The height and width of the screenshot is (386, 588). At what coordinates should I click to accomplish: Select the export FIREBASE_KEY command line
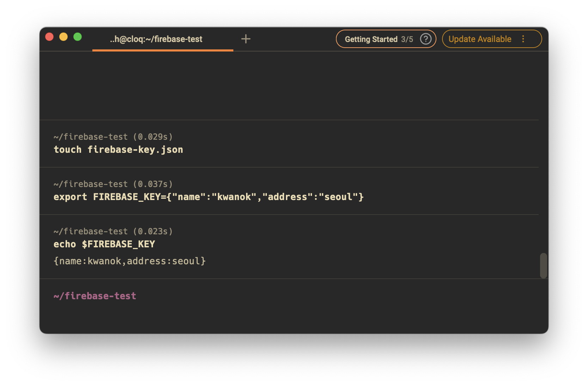click(208, 197)
